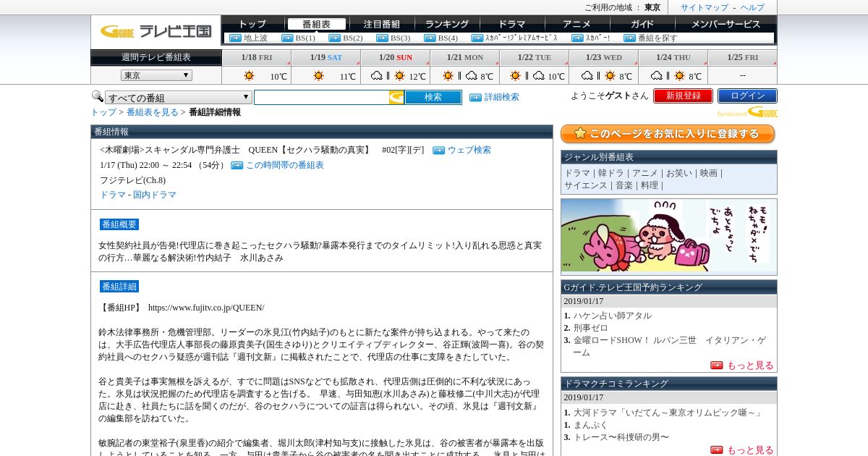868x456 pixels.
Task: Click the arrow icon beside 番組を探す
Action: (629, 38)
